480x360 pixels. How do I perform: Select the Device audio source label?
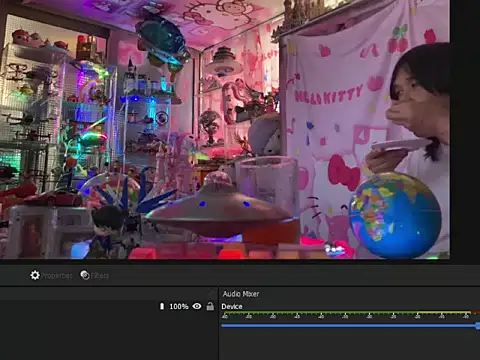(232, 306)
